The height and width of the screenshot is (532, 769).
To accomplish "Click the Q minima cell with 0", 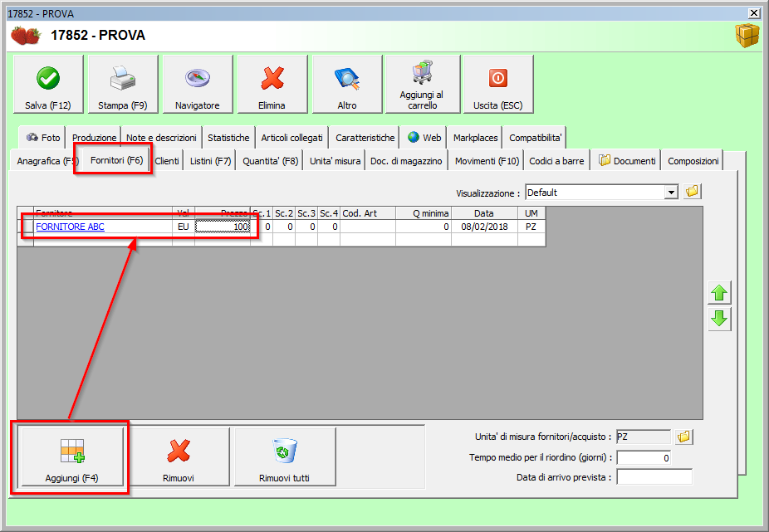I will tap(424, 227).
